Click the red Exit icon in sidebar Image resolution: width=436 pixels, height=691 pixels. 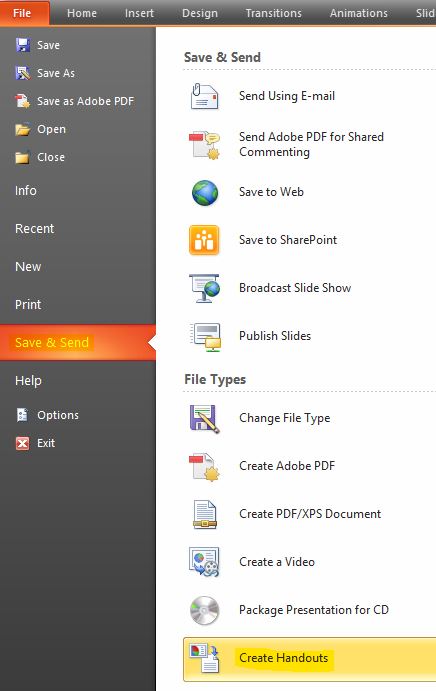click(x=22, y=443)
